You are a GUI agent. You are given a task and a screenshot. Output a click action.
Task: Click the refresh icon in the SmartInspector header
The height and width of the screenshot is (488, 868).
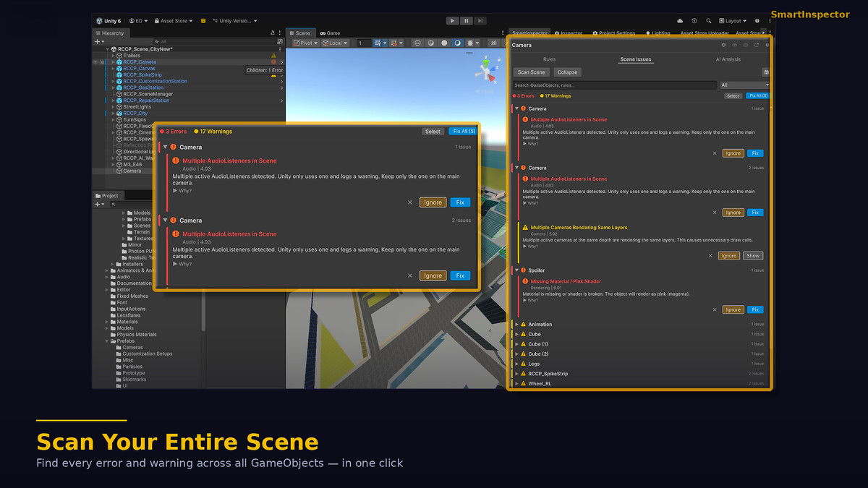pos(757,45)
